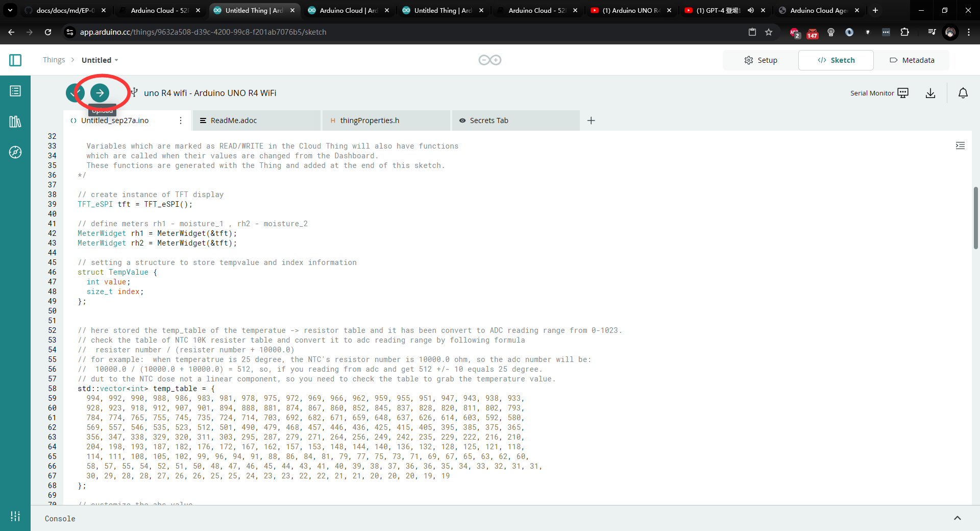The image size is (980, 531).
Task: Add a new tab with plus
Action: (x=591, y=120)
